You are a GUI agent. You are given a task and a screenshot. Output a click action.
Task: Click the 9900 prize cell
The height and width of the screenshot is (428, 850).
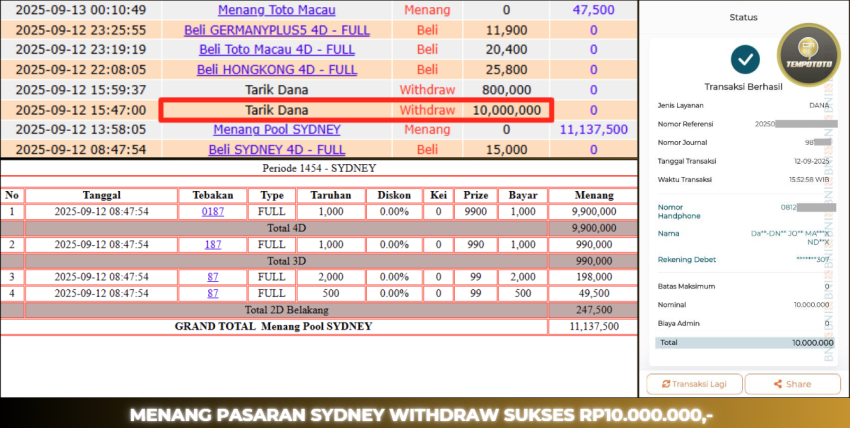pyautogui.click(x=475, y=212)
